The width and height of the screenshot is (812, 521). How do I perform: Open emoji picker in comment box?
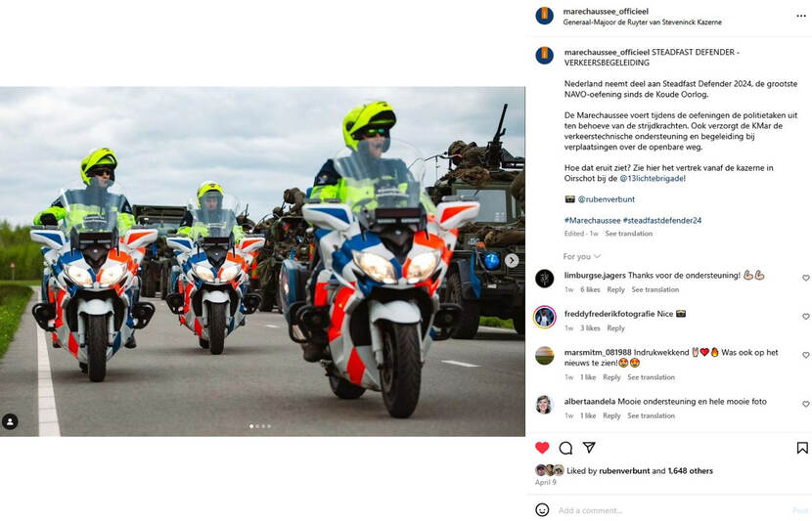click(x=542, y=509)
